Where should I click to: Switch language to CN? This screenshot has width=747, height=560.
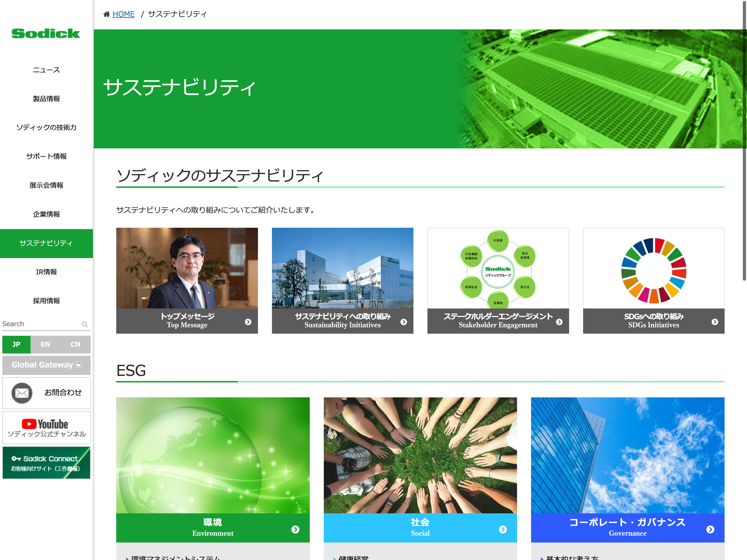[75, 344]
